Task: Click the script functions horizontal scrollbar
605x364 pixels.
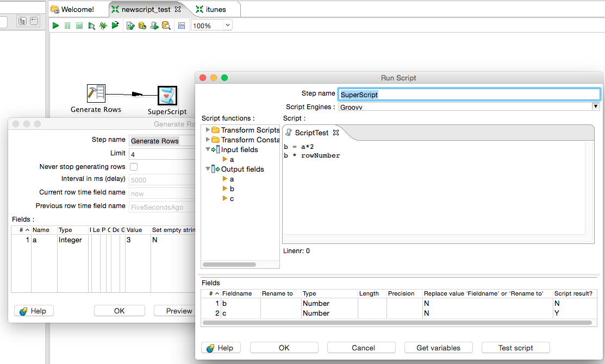Action: [x=229, y=265]
